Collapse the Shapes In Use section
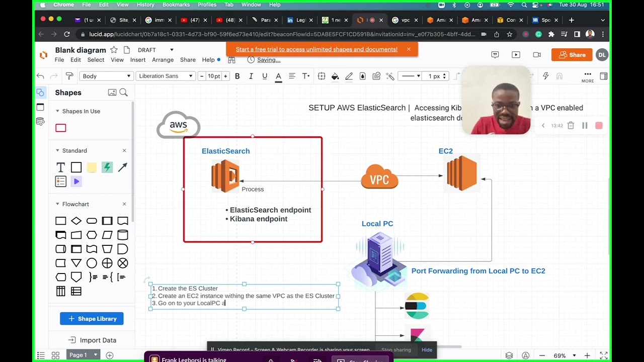Viewport: 644px width, 362px height. coord(57,111)
